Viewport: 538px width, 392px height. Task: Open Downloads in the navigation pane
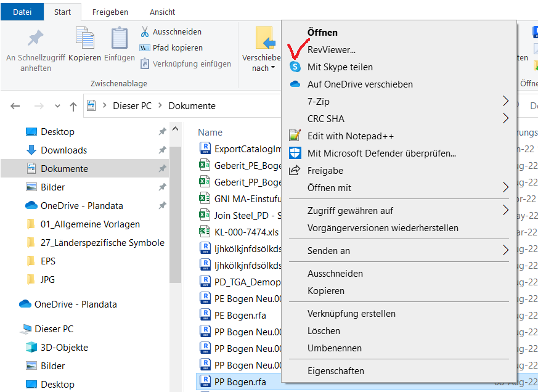click(x=63, y=150)
